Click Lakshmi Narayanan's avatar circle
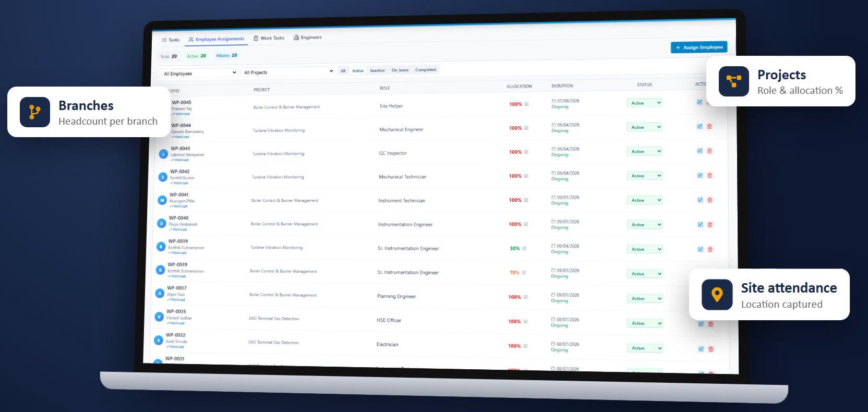Screen dimensions: 868x412 point(163,154)
